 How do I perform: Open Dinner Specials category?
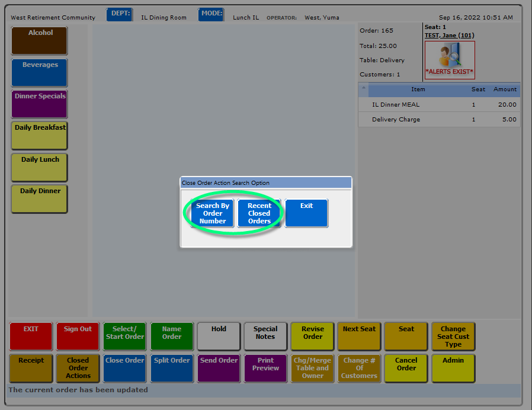40,104
